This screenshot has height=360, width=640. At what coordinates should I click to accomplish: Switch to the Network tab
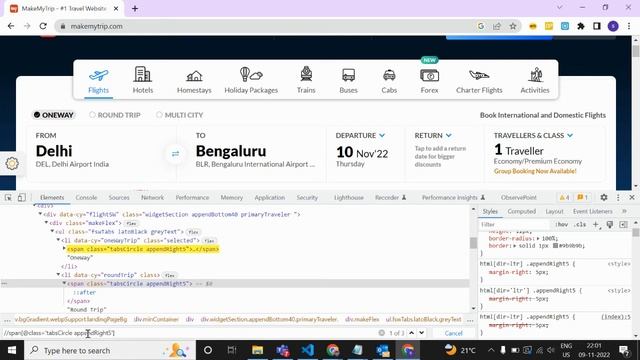tap(152, 198)
